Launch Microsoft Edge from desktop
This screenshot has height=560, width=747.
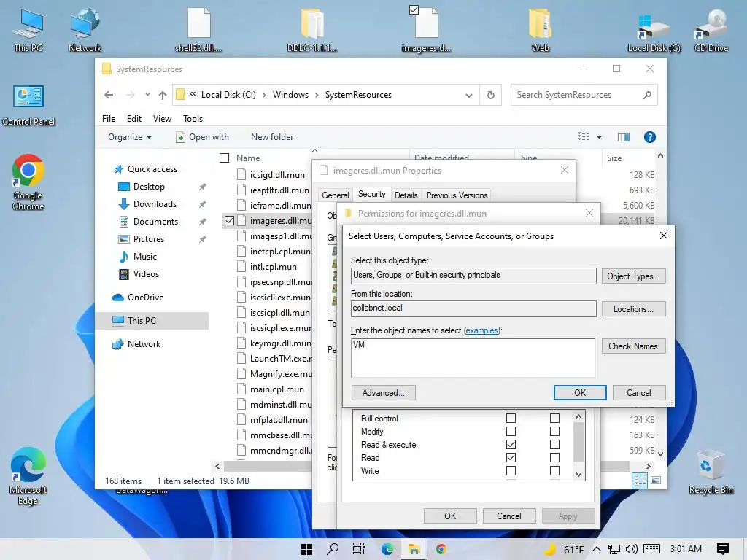tap(28, 476)
